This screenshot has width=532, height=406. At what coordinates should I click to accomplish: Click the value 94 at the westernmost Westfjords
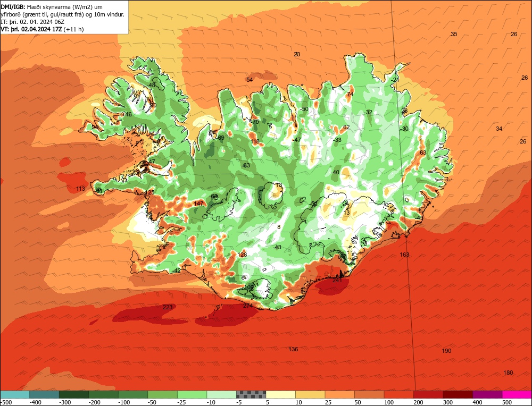tap(95, 127)
